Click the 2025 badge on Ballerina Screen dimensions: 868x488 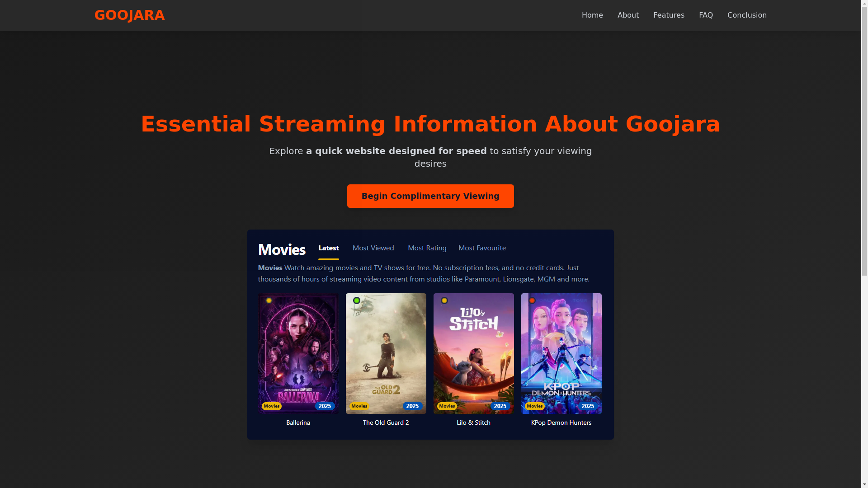325,406
